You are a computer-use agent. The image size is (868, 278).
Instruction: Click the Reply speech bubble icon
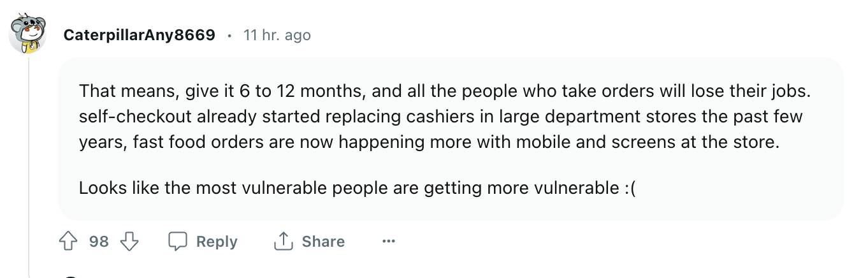tap(177, 242)
